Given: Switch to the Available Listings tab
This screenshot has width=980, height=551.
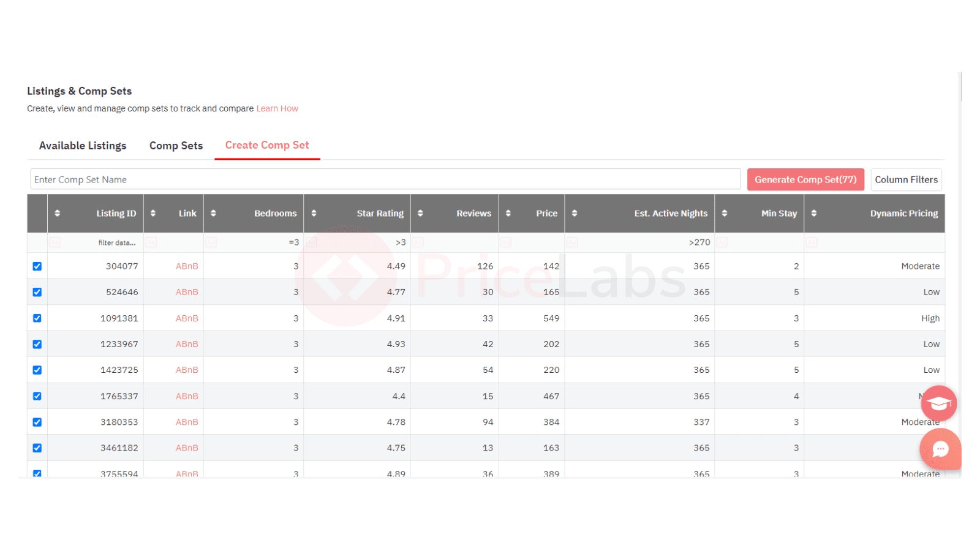Looking at the screenshot, I should coord(83,146).
